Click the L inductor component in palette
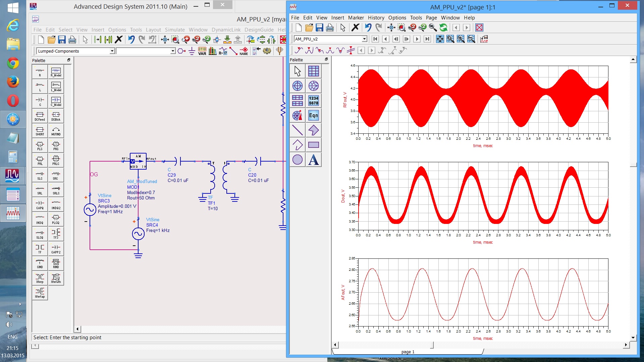Image resolution: width=644 pixels, height=362 pixels. (40, 86)
